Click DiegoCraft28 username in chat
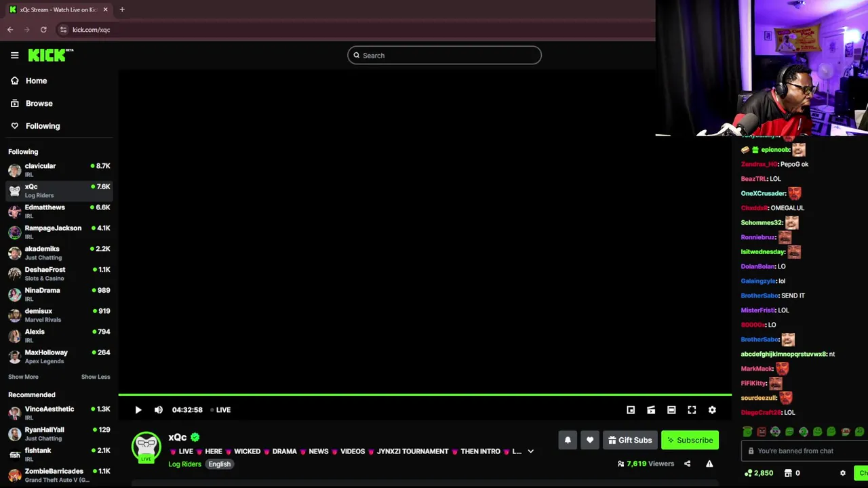Screen dimensions: 868x488 [x=761, y=412]
